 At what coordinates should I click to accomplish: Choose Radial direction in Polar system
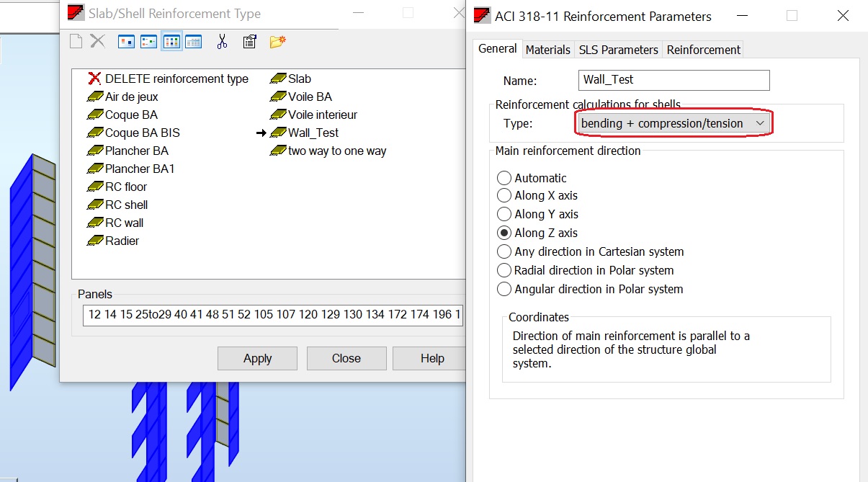(504, 270)
